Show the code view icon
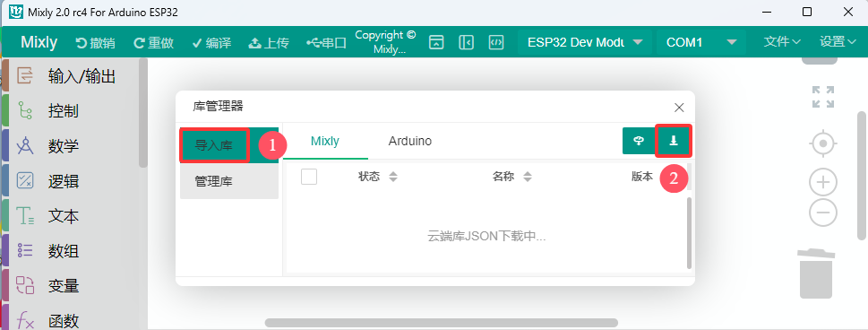This screenshot has height=330, width=868. pyautogui.click(x=496, y=43)
